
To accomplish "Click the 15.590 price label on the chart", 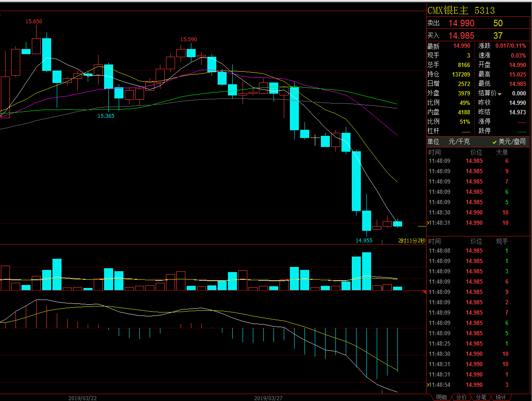I will (x=189, y=40).
